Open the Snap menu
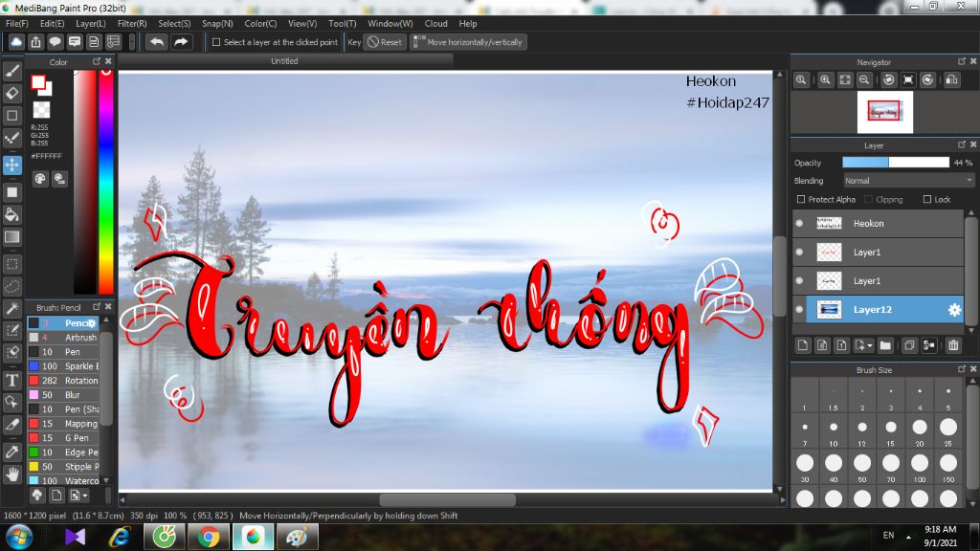The height and width of the screenshot is (551, 980). click(x=217, y=24)
